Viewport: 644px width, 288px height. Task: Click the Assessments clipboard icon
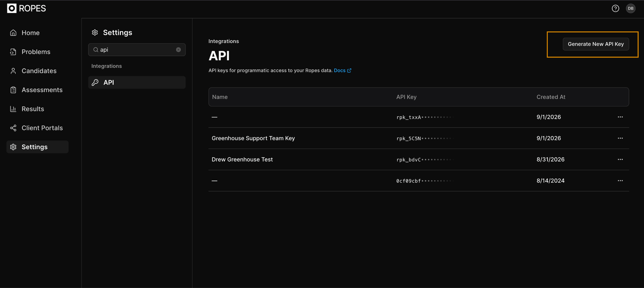coord(13,90)
